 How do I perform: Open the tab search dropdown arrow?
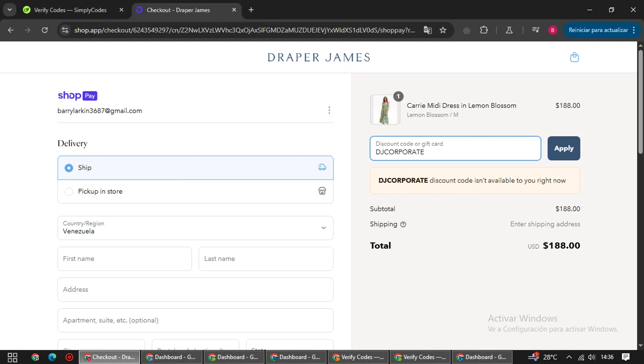(x=9, y=10)
